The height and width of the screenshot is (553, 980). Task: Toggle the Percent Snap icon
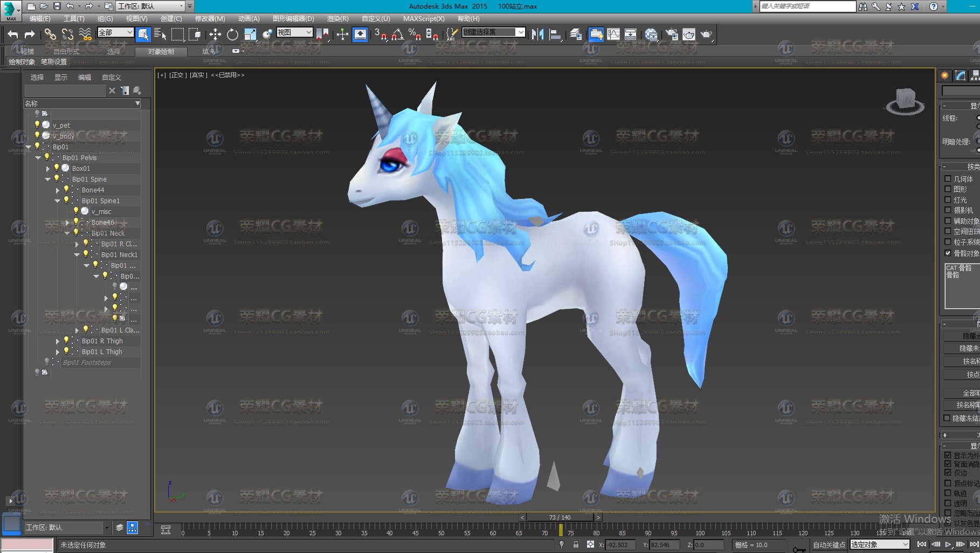click(x=415, y=34)
